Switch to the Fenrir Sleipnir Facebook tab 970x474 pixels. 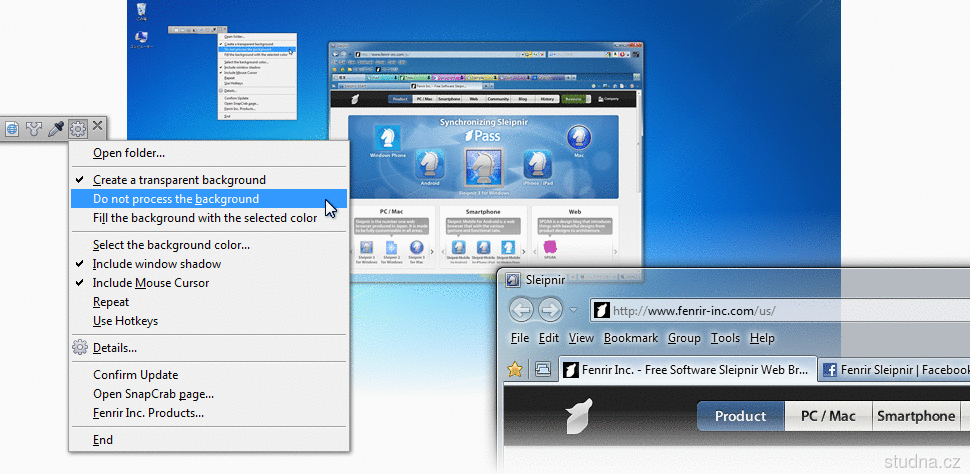[x=895, y=369]
